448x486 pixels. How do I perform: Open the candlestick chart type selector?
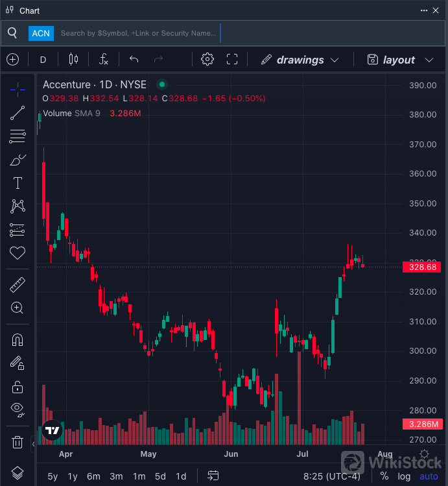tap(73, 60)
